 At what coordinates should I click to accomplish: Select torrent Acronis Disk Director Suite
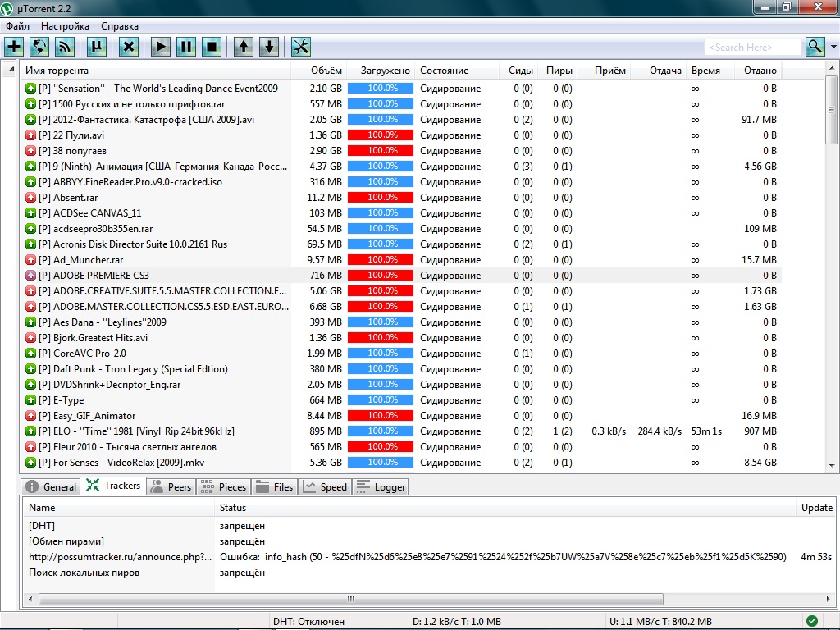point(402,244)
